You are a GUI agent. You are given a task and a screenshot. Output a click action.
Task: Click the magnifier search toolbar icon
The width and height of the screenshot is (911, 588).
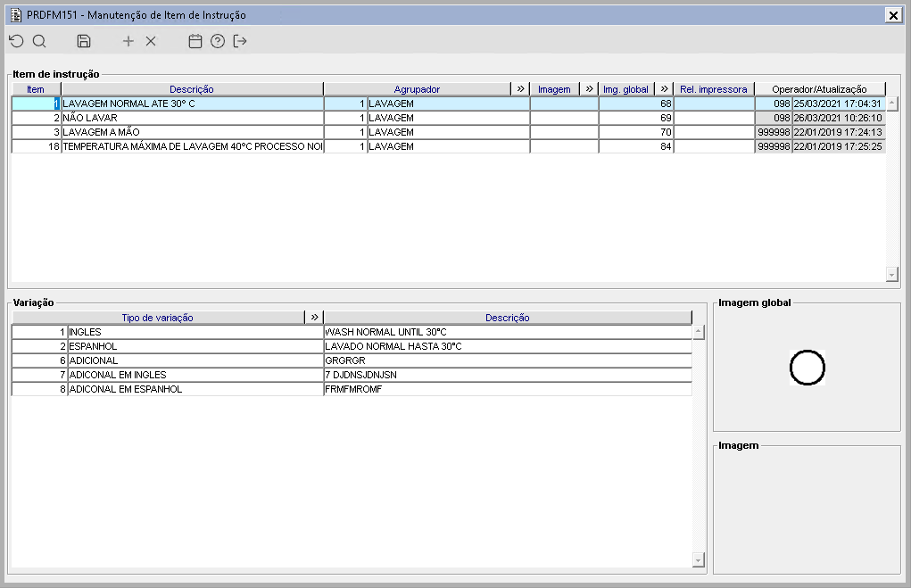coord(39,41)
